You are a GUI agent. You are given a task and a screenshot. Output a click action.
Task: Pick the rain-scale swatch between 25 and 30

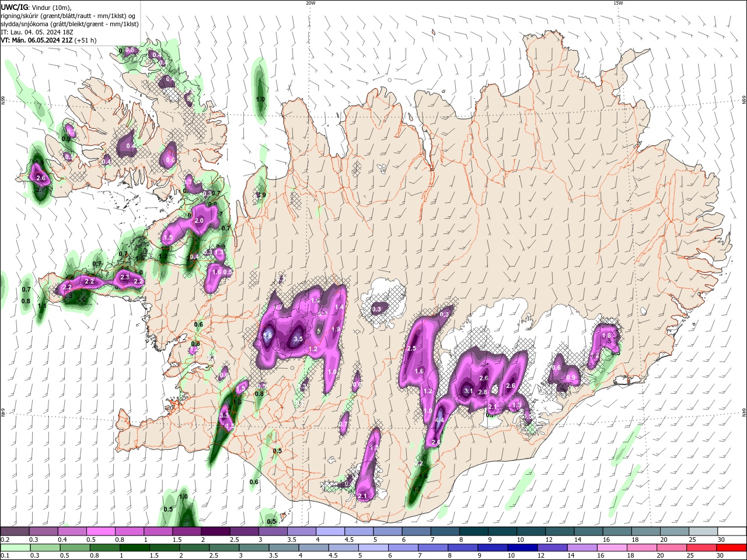pyautogui.click(x=700, y=548)
